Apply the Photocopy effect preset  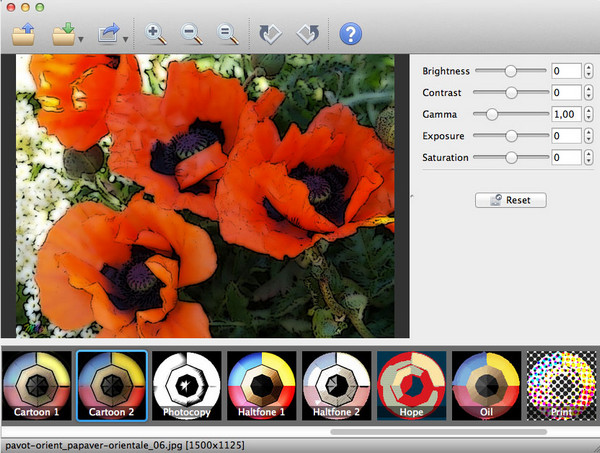click(x=186, y=385)
